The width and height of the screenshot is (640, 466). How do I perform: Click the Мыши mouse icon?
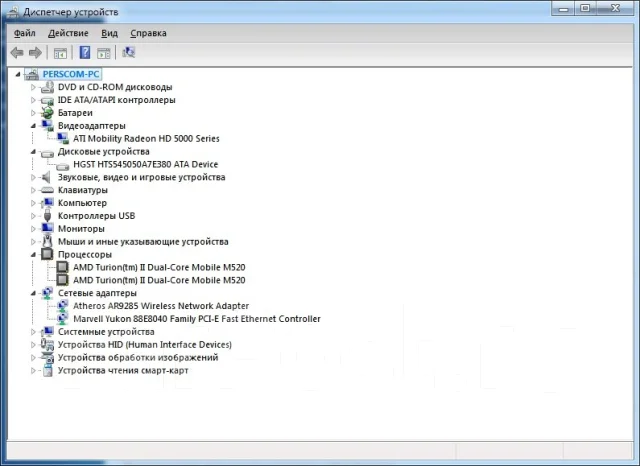[47, 241]
